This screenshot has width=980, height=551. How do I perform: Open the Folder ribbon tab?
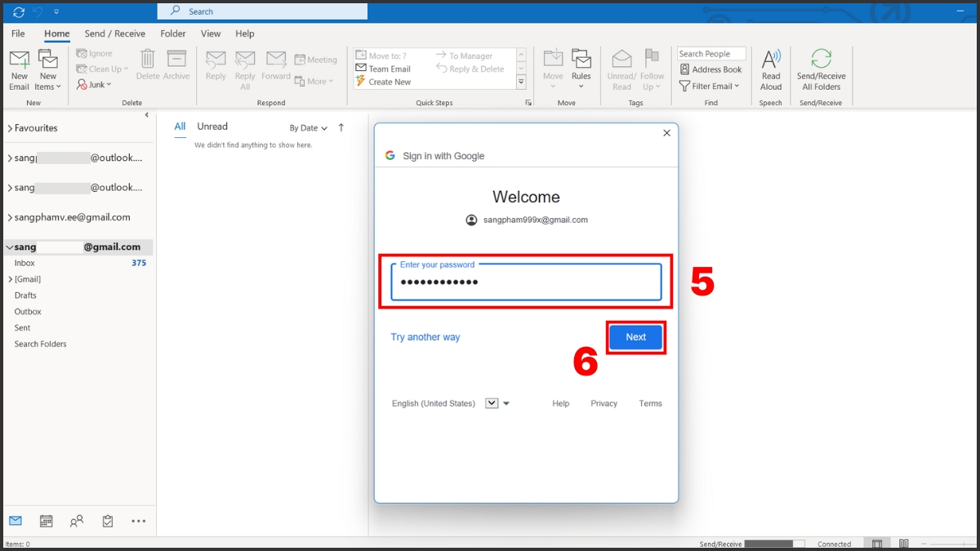click(173, 33)
